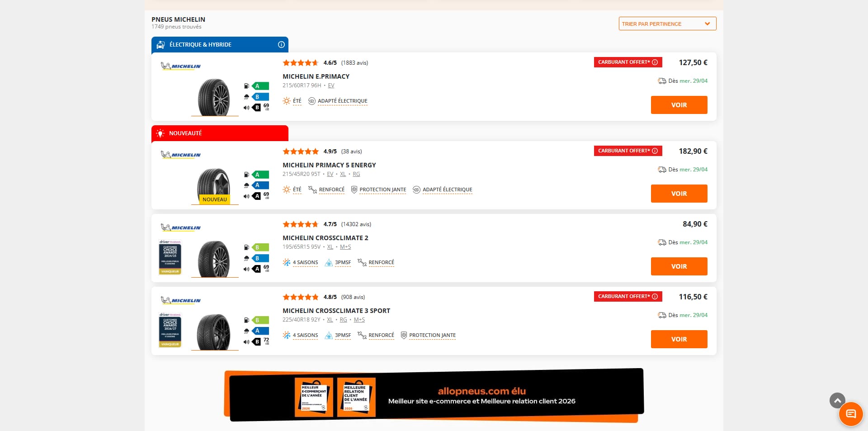Click the CrossClimate 2 tire image
This screenshot has width=868, height=431.
214,259
